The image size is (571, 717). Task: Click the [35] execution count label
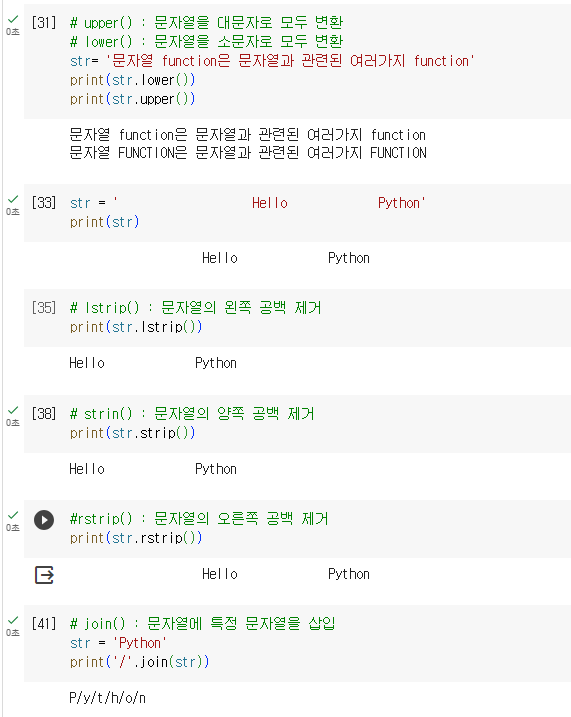tap(44, 307)
